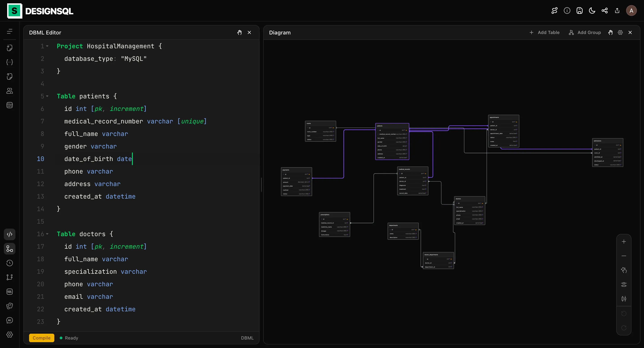Open the share icon in the header
This screenshot has width=644, height=348.
[x=604, y=11]
